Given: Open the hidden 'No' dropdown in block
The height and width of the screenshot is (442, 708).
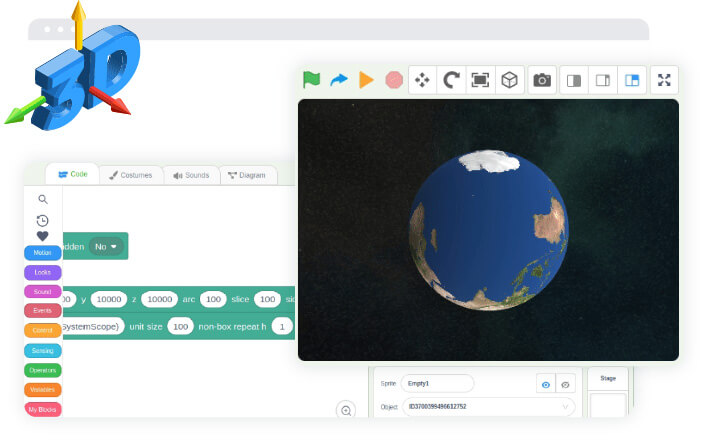Looking at the screenshot, I should tap(104, 246).
